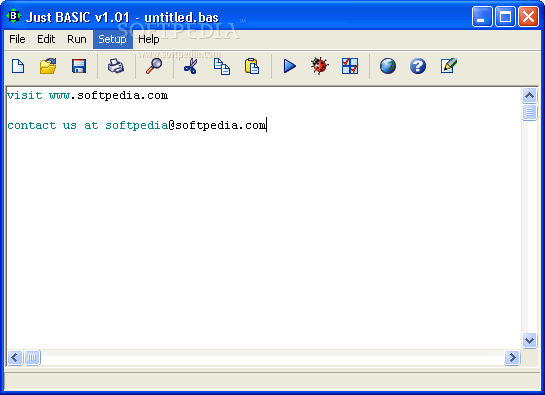
Task: Minimize the Just BASIC window
Action: [x=482, y=16]
